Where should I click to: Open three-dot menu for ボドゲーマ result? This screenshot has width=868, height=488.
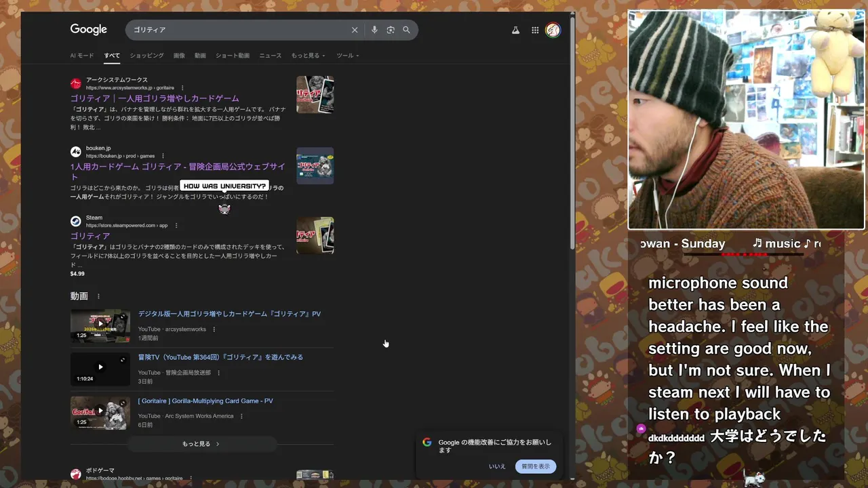tap(191, 478)
